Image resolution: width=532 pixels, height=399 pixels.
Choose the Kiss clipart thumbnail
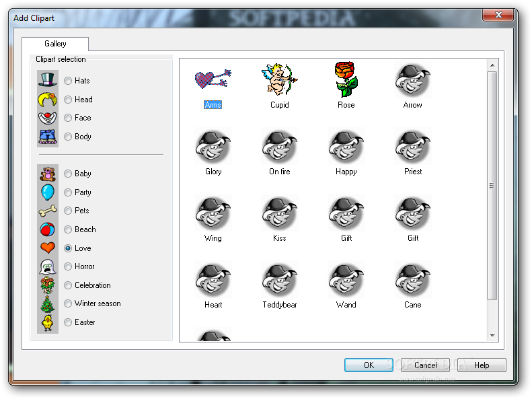(280, 213)
